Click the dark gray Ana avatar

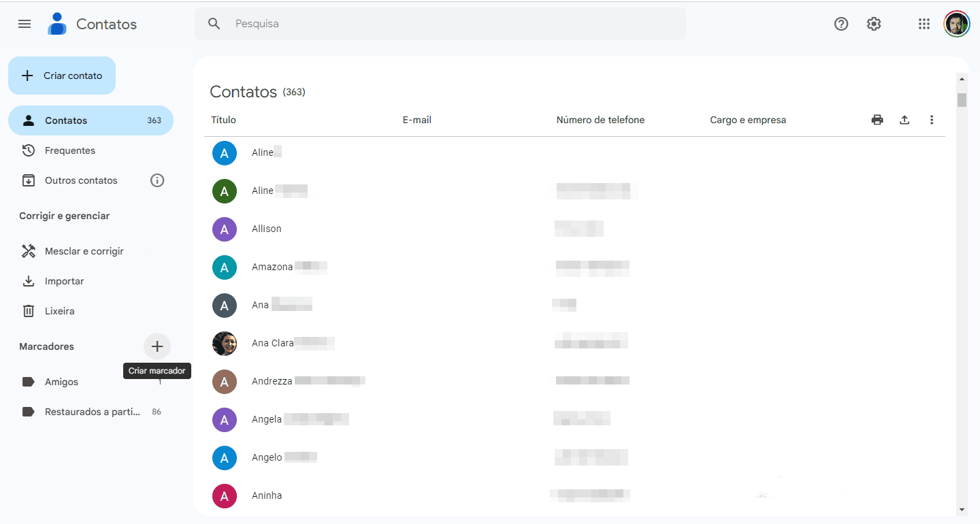[x=225, y=306]
